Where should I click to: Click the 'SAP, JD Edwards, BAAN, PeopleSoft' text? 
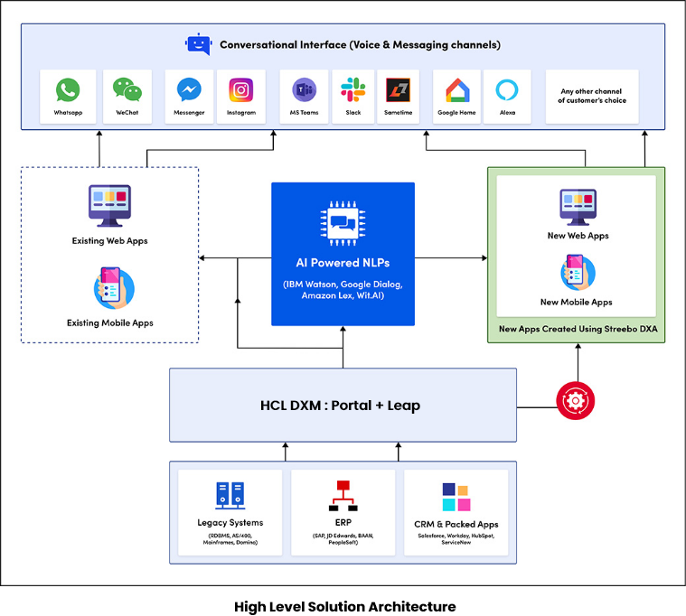tap(343, 539)
